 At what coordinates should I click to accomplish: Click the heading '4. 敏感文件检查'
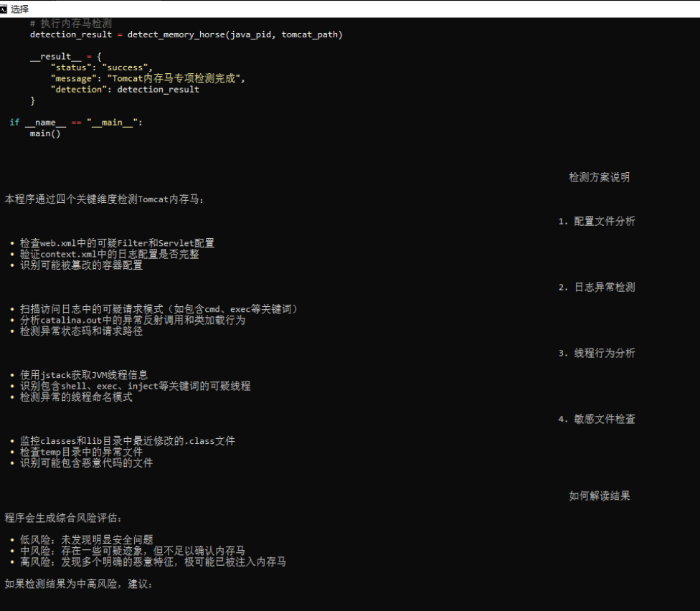tap(597, 419)
